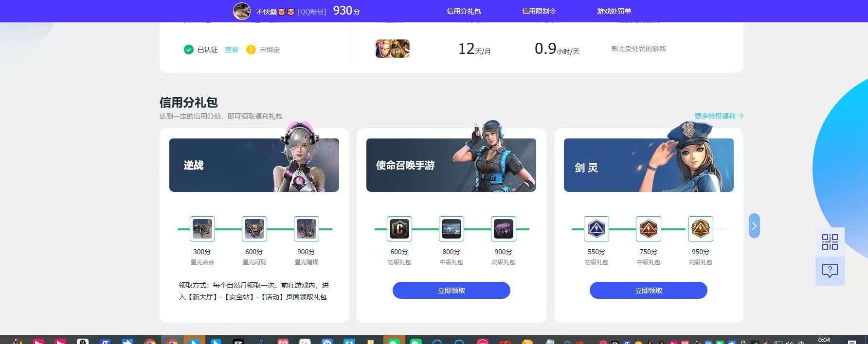The image size is (868, 344).
Task: Open the help question floating icon
Action: (x=830, y=271)
